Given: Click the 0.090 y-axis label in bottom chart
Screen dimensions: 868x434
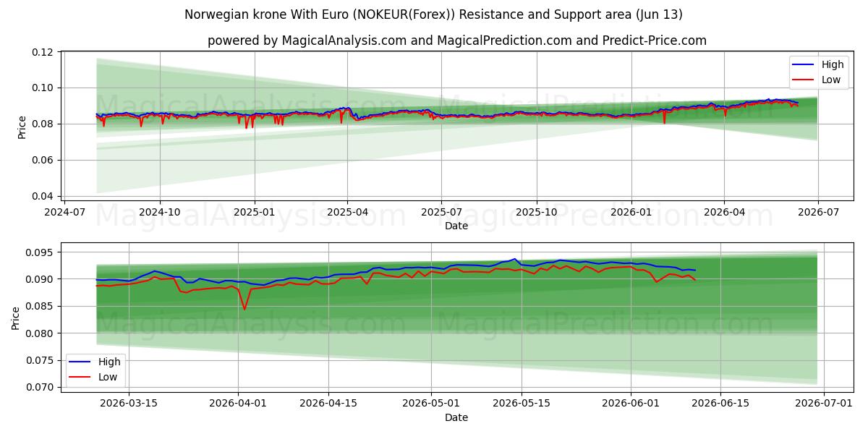Looking at the screenshot, I should [40, 279].
